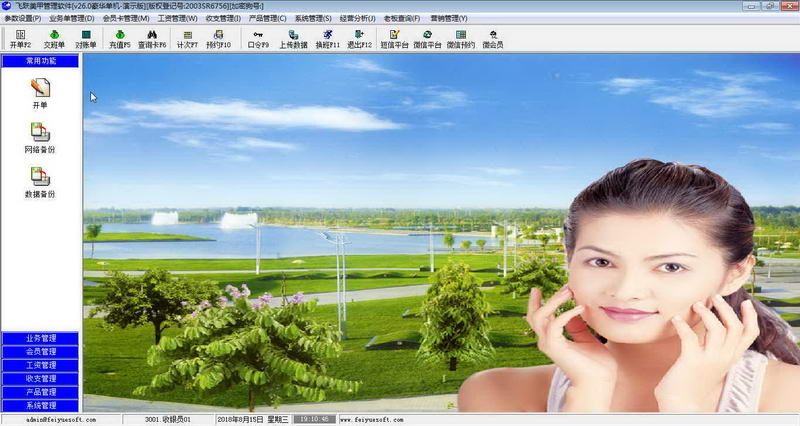Open 网络备份 in the sidebar
Image resolution: width=800 pixels, height=426 pixels.
(40, 137)
